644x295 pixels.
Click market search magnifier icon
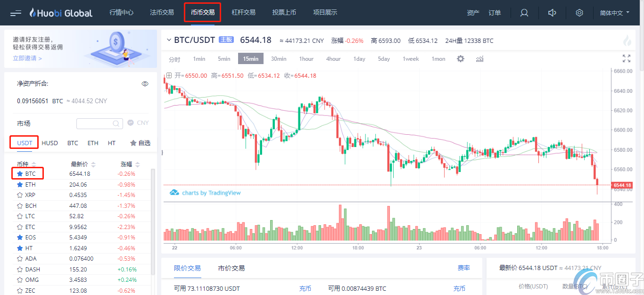[116, 123]
